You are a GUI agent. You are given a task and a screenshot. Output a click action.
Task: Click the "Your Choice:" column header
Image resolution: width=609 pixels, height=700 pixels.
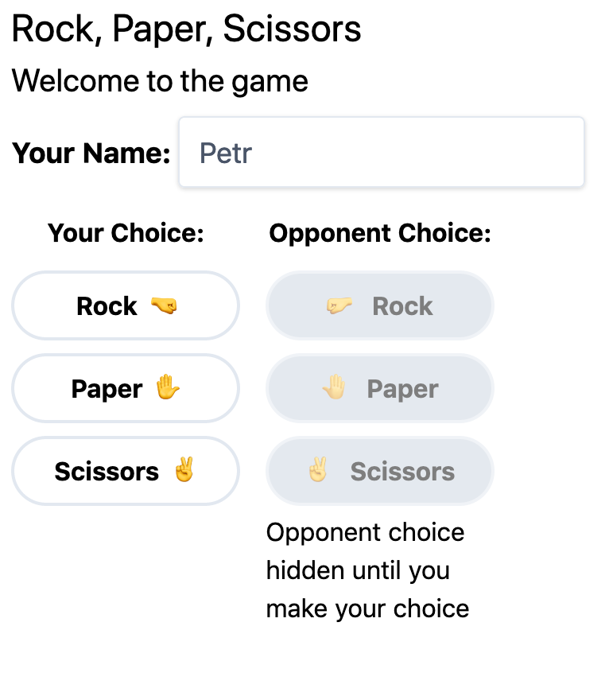(x=126, y=233)
